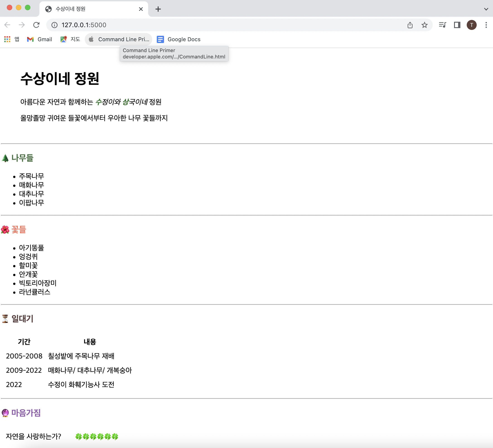Open a new tab with plus button
Screen dimensions: 493x448
point(158,9)
